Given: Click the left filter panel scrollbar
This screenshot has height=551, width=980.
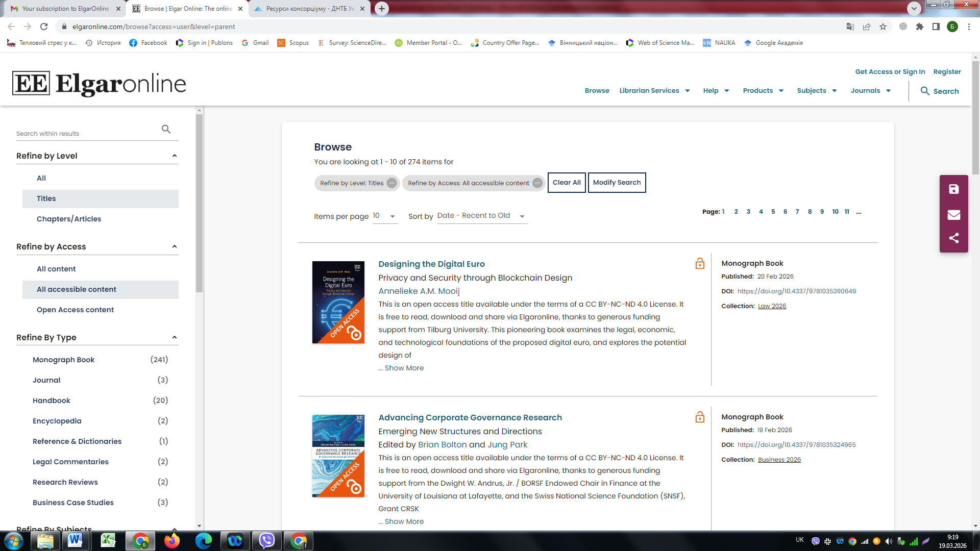Looking at the screenshot, I should tap(199, 204).
